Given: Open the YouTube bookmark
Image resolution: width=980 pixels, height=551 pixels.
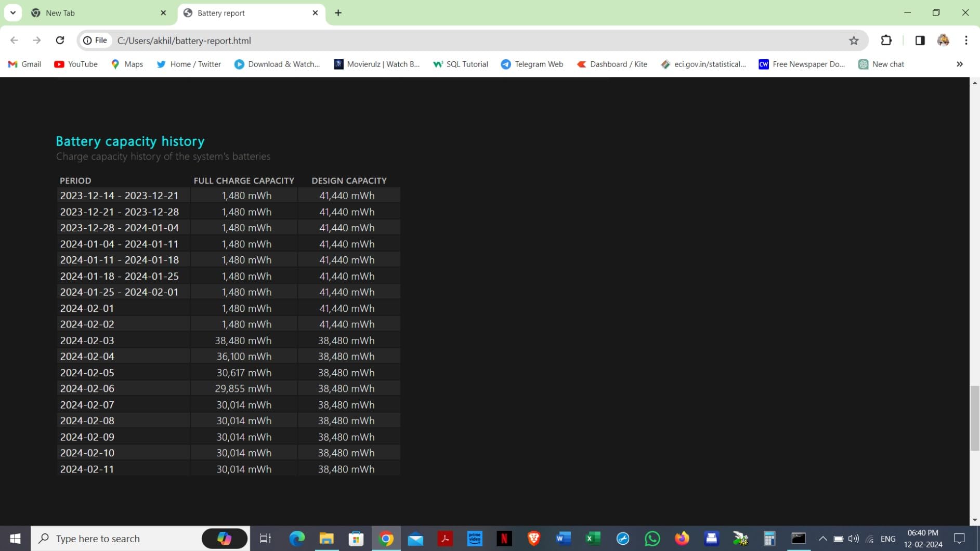Looking at the screenshot, I should pyautogui.click(x=76, y=64).
